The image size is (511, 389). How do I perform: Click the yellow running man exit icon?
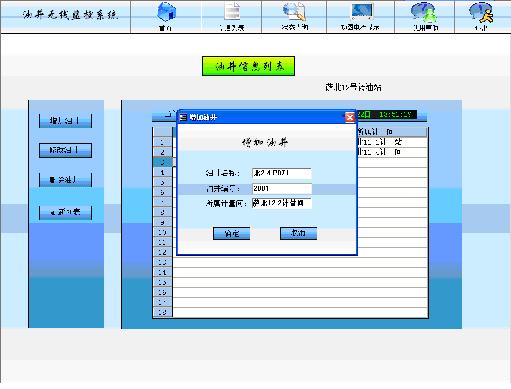tap(481, 12)
